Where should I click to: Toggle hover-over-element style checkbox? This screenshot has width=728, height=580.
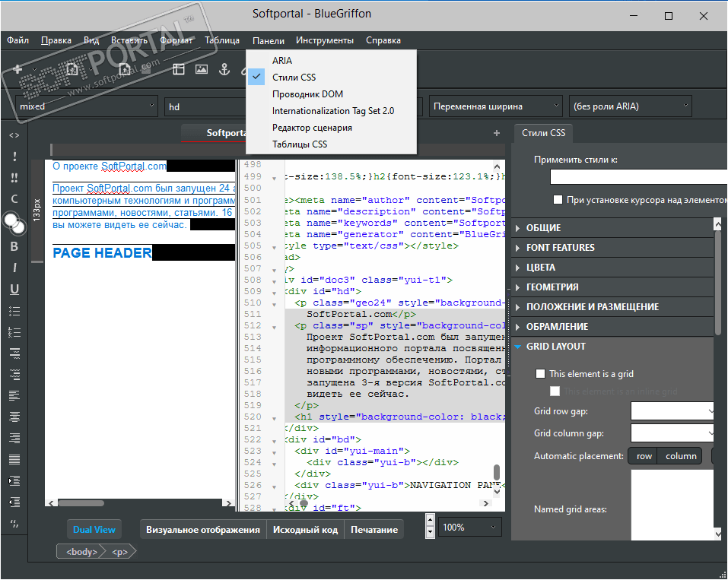point(558,199)
